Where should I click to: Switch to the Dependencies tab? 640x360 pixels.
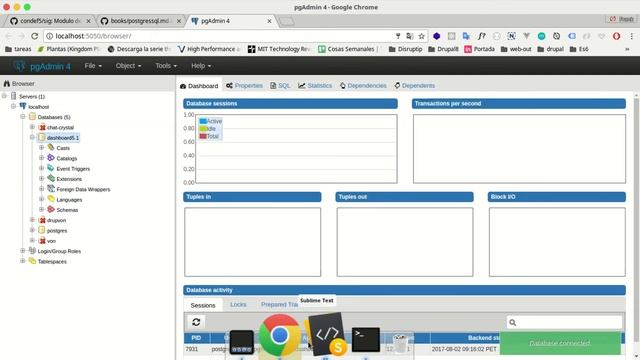click(363, 86)
